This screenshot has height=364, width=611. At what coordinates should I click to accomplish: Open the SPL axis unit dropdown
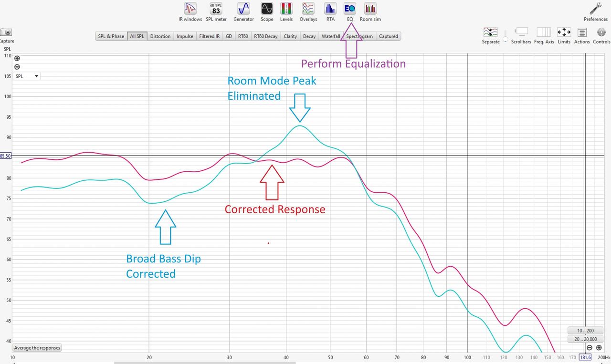point(27,76)
